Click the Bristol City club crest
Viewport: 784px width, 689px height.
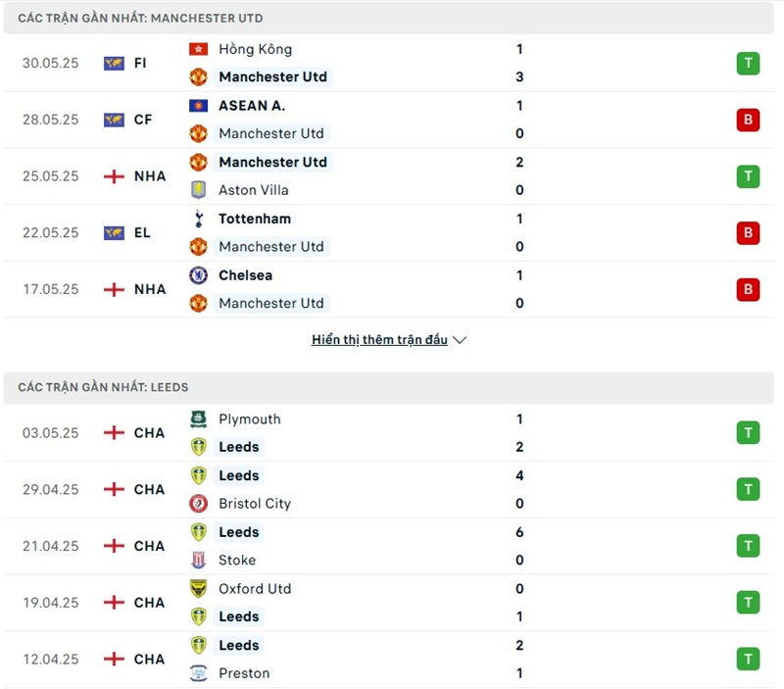(198, 504)
